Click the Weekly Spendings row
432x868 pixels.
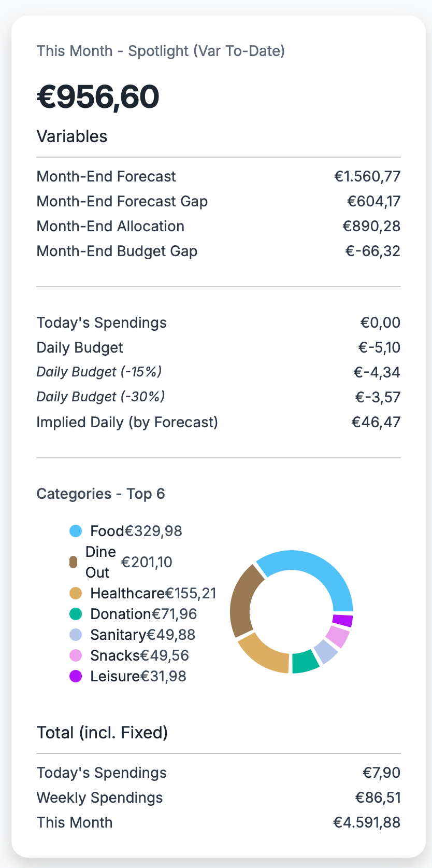tap(218, 797)
